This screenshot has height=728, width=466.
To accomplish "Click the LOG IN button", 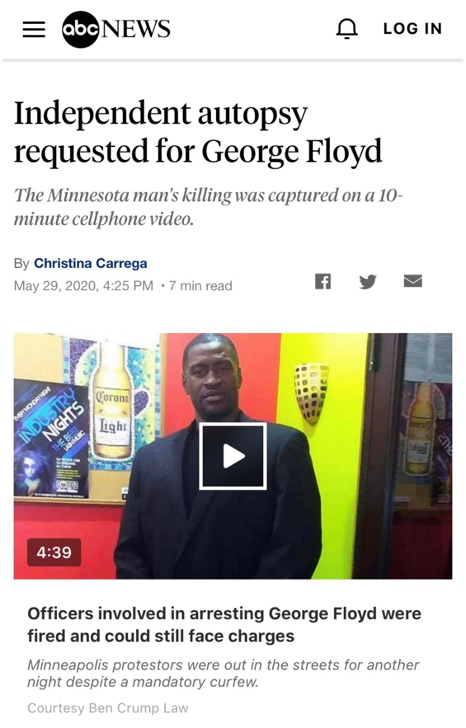I will pos(412,29).
